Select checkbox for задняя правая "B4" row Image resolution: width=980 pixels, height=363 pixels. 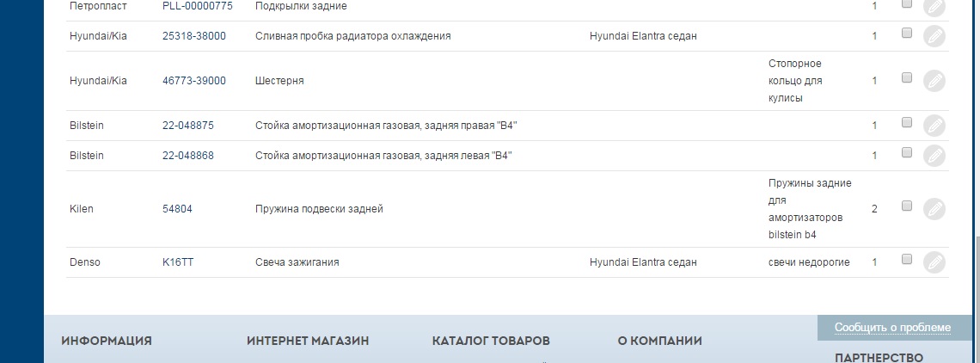(x=906, y=123)
